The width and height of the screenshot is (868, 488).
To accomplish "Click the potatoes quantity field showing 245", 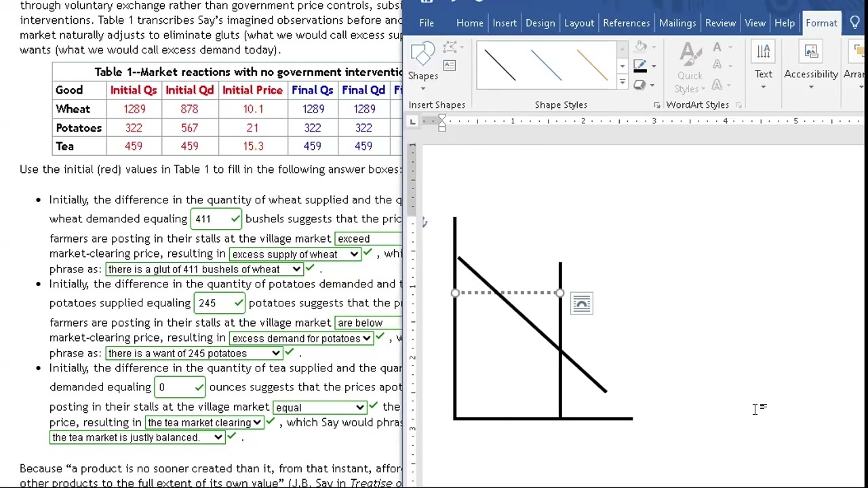I will (x=220, y=303).
